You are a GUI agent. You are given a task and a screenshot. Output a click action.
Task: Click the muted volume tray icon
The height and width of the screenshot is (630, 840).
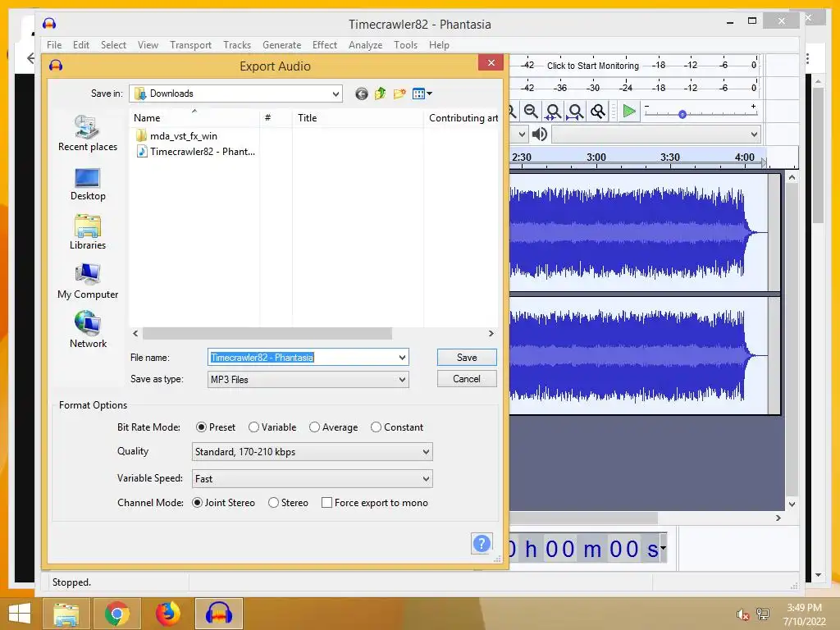coord(742,614)
